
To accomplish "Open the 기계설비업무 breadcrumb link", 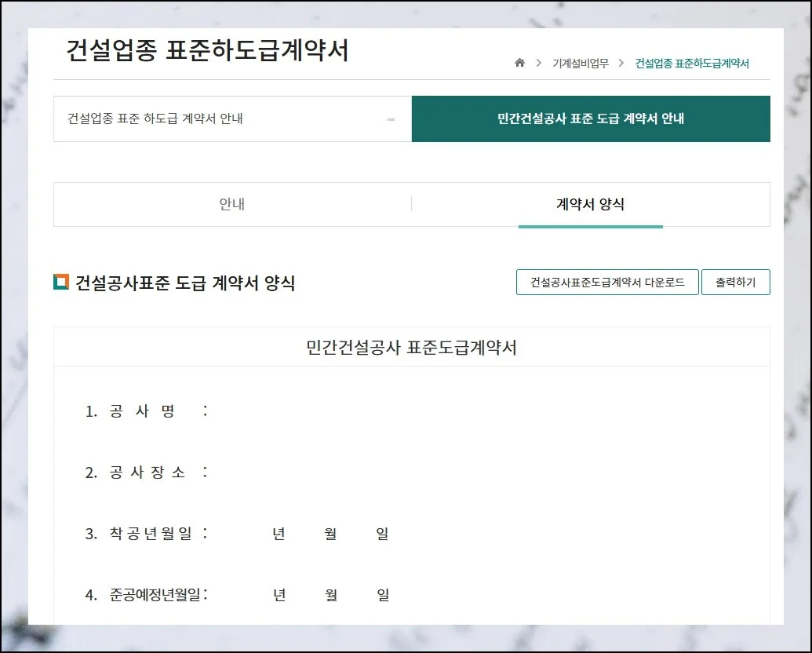I will [580, 64].
